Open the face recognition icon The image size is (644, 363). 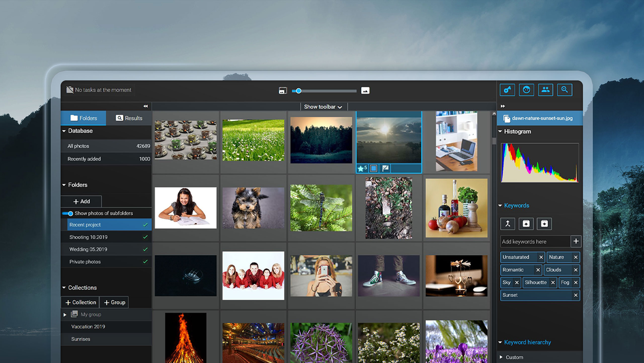(x=526, y=90)
